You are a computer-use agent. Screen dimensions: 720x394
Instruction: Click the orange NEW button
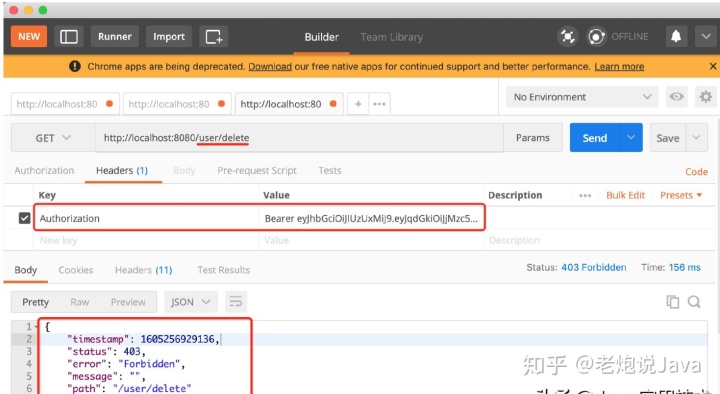pos(29,36)
